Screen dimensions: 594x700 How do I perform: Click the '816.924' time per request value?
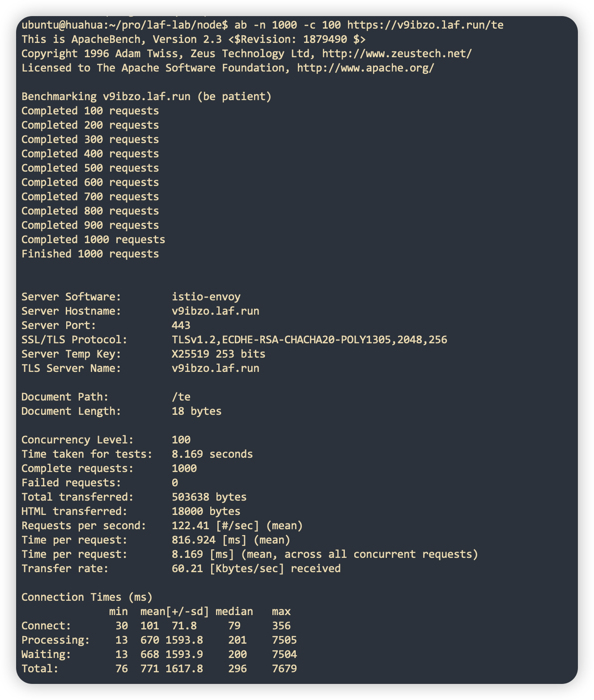point(193,540)
